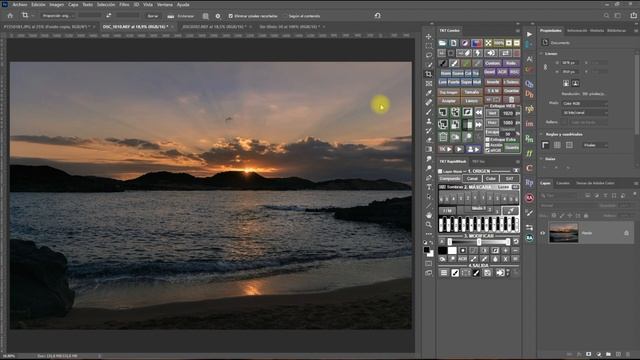
Task: Open crop ratio preset dropdown in options bar
Action: pyautogui.click(x=58, y=16)
